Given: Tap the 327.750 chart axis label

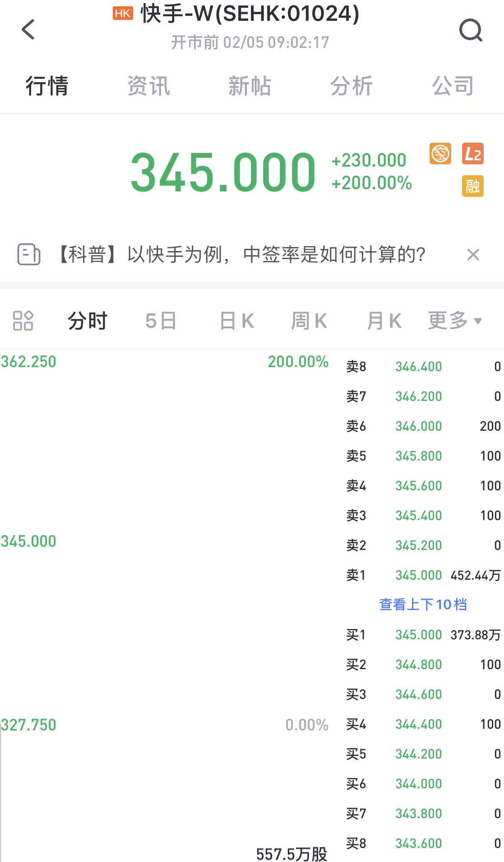Looking at the screenshot, I should [x=28, y=725].
